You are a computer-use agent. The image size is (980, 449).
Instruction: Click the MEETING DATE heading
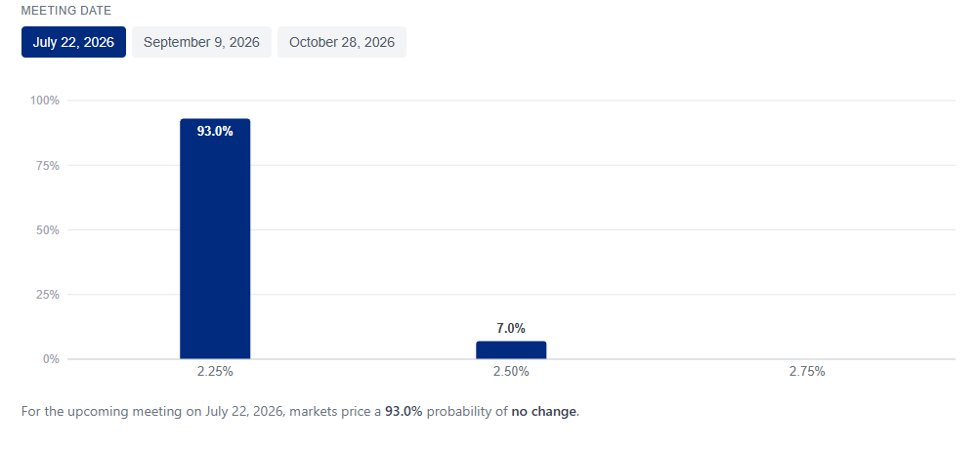coord(66,11)
